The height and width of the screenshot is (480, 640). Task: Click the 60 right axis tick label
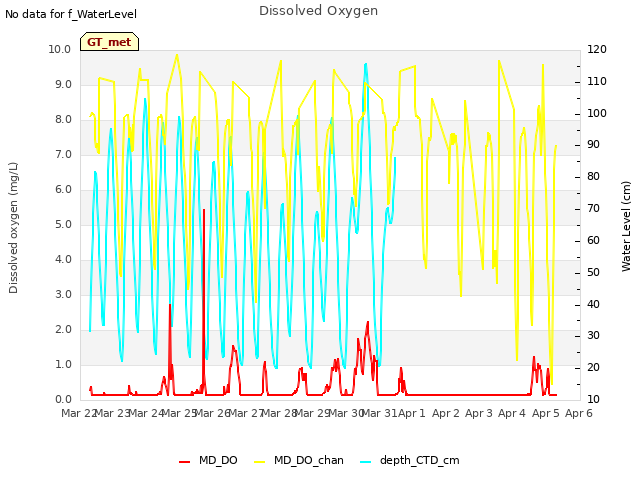click(x=593, y=240)
